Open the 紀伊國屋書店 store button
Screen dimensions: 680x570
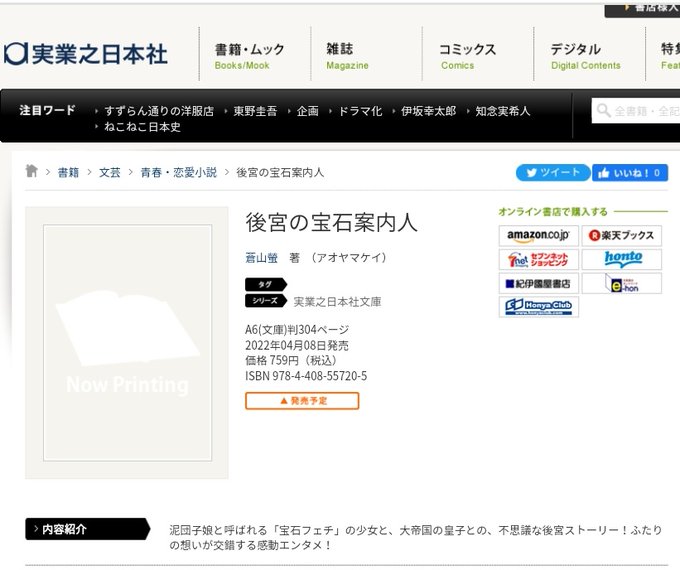click(x=538, y=283)
